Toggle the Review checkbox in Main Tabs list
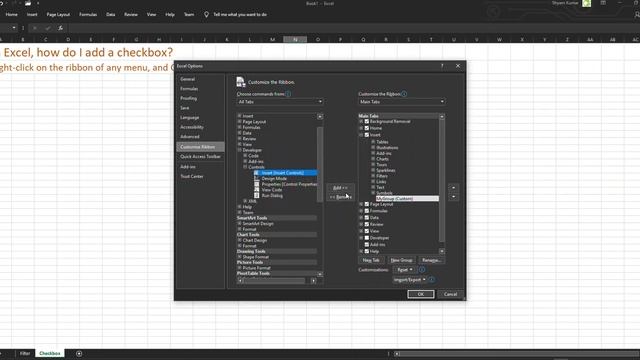The height and width of the screenshot is (360, 640). pos(367,224)
